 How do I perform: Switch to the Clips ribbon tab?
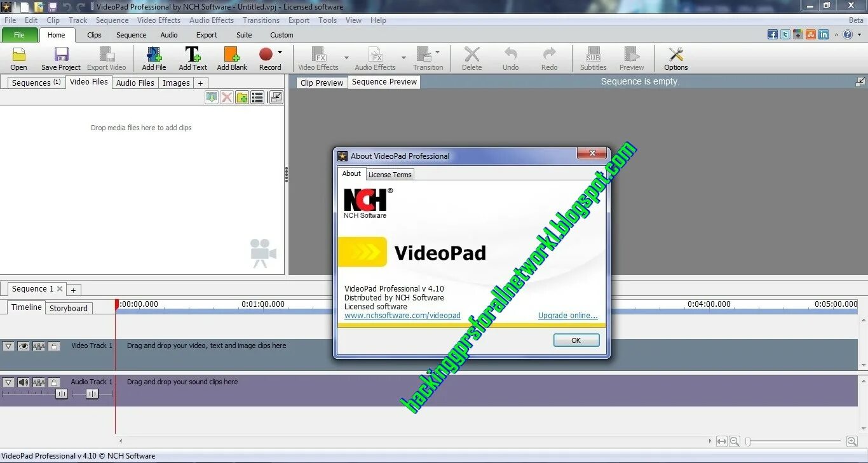click(x=95, y=35)
